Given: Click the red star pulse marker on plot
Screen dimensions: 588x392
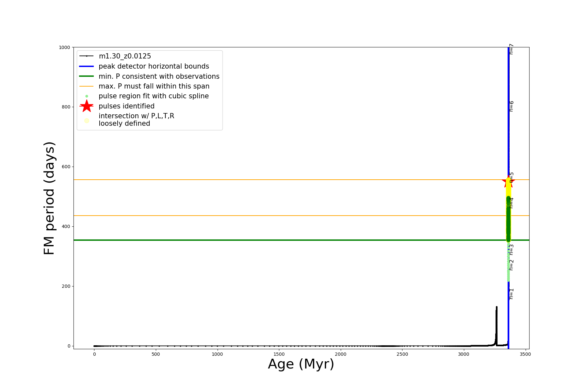Looking at the screenshot, I should tap(508, 181).
